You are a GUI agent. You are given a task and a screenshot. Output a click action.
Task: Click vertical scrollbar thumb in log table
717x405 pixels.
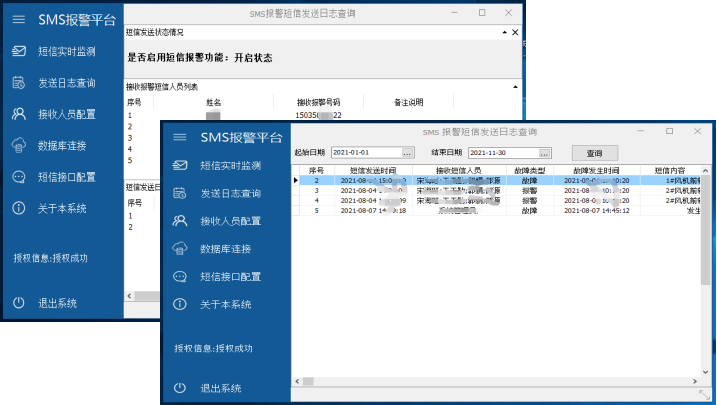point(706,229)
